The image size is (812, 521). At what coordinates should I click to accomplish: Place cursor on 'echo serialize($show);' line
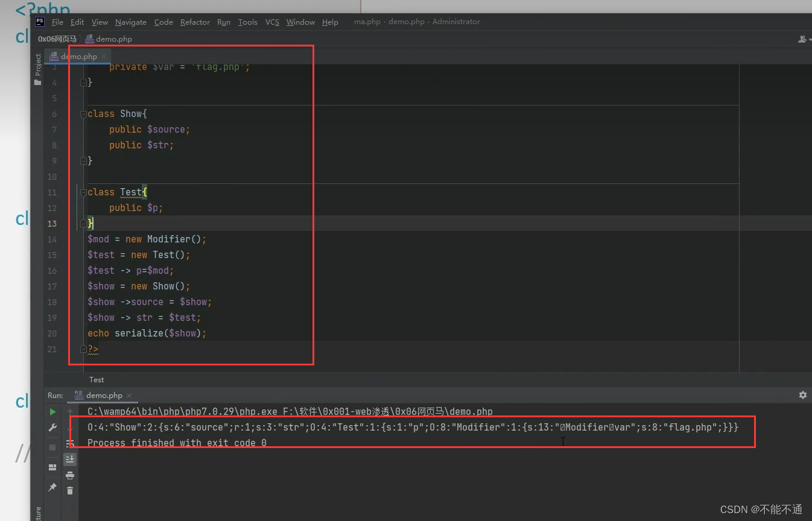(x=147, y=333)
